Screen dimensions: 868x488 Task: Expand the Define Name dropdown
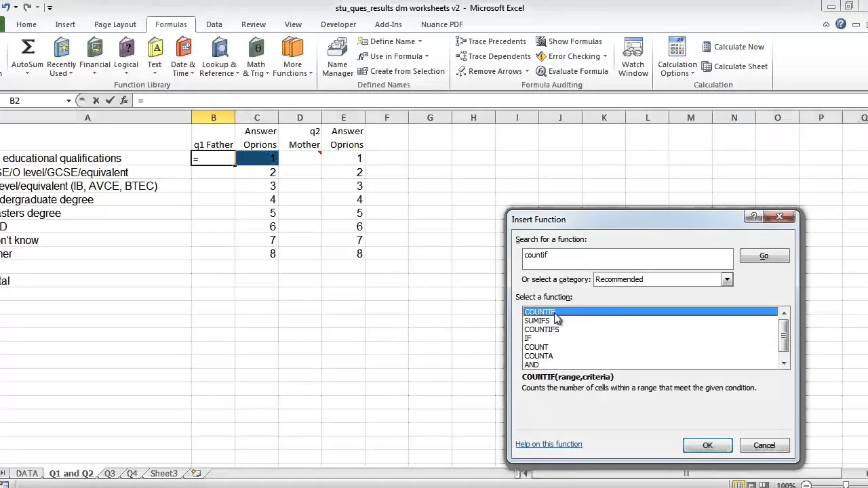pos(420,41)
